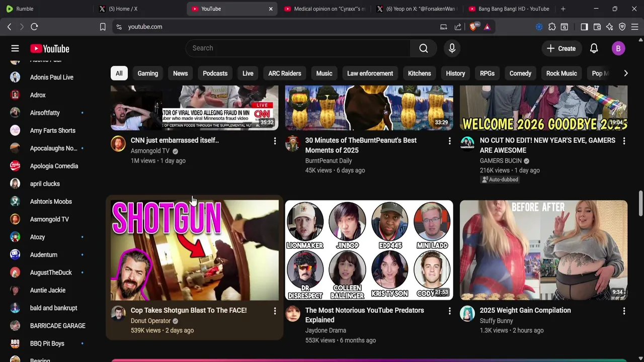Open browser extensions puzzle icon
This screenshot has width=644, height=362.
[x=552, y=27]
